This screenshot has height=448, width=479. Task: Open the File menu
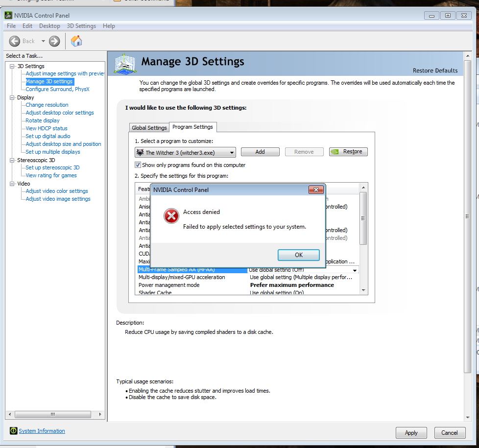(x=11, y=26)
